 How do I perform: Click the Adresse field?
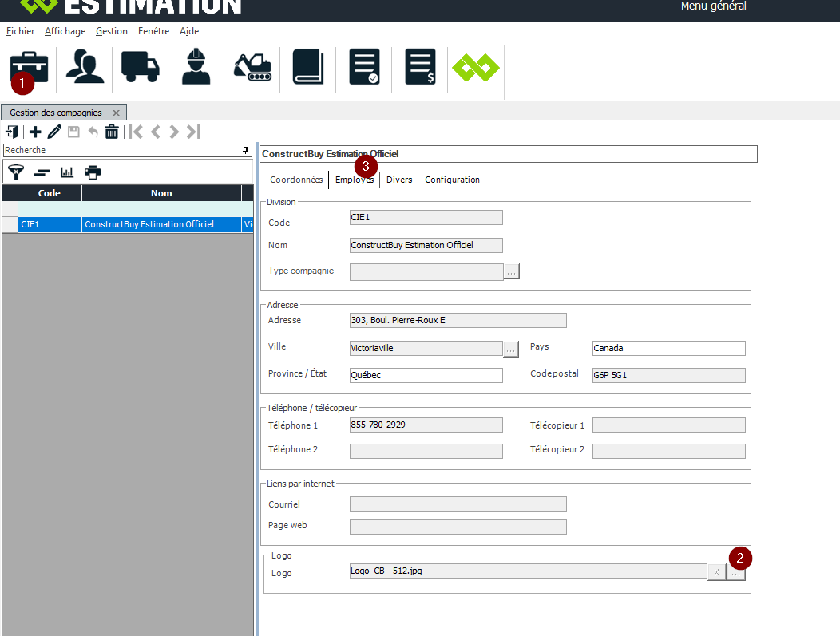pos(458,320)
